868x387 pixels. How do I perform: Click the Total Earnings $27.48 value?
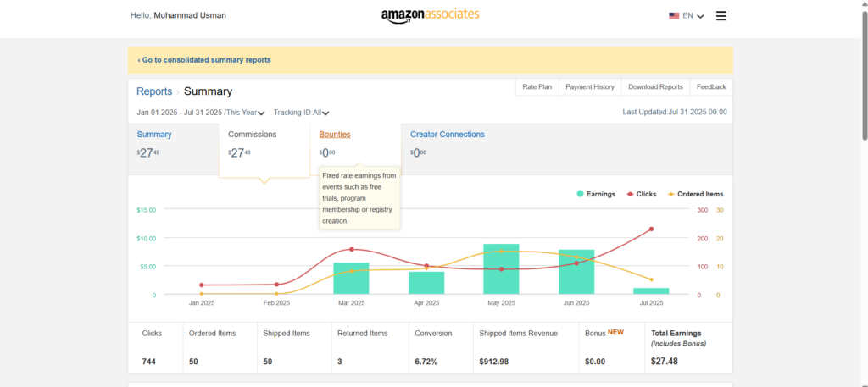[x=665, y=362]
